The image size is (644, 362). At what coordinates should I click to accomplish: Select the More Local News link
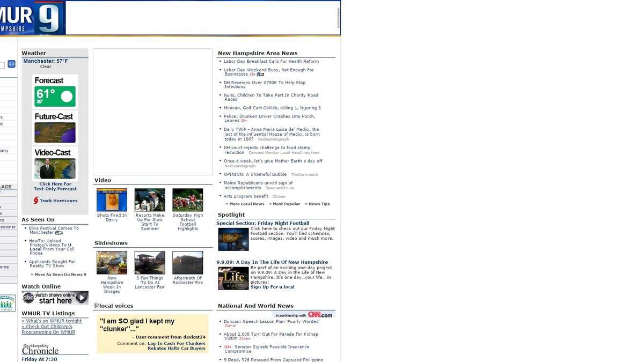pyautogui.click(x=245, y=204)
